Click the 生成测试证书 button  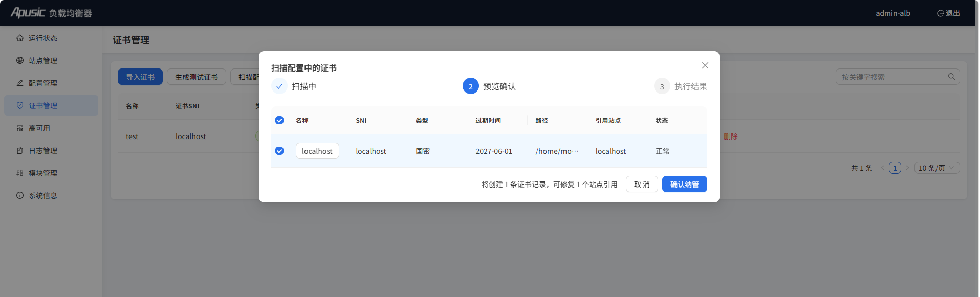197,77
